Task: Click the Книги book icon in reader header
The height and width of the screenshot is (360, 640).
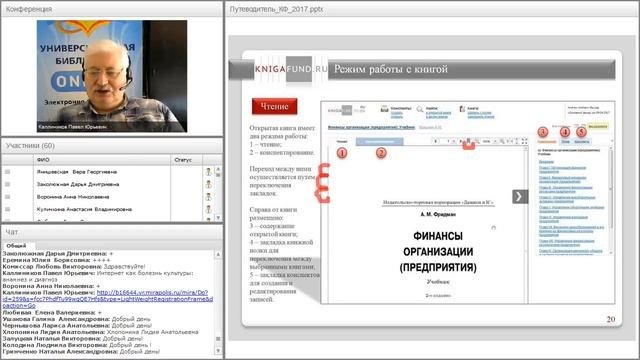Action: [x=462, y=109]
